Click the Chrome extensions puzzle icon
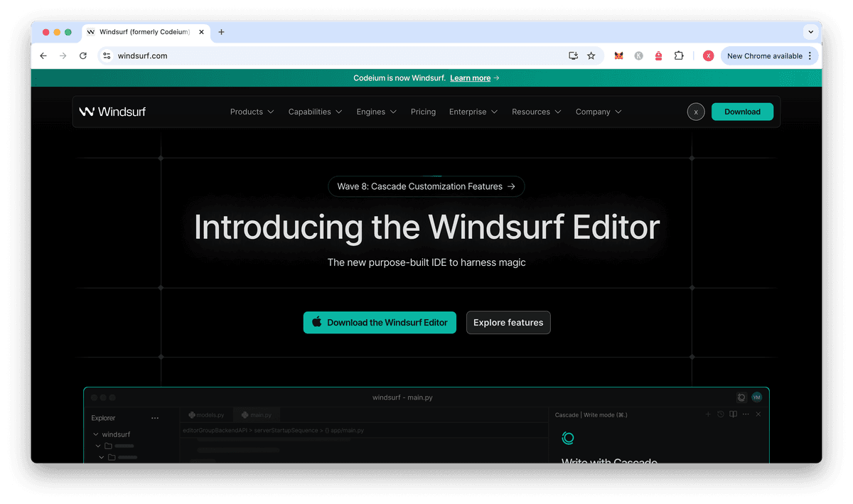This screenshot has width=853, height=504. pyautogui.click(x=679, y=55)
